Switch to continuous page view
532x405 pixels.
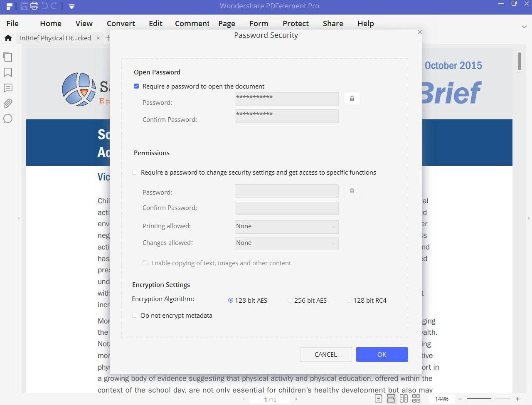(391, 399)
